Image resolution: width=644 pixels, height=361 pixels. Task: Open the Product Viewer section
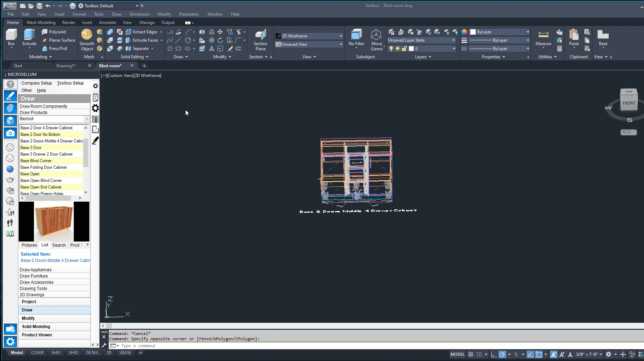pyautogui.click(x=37, y=335)
